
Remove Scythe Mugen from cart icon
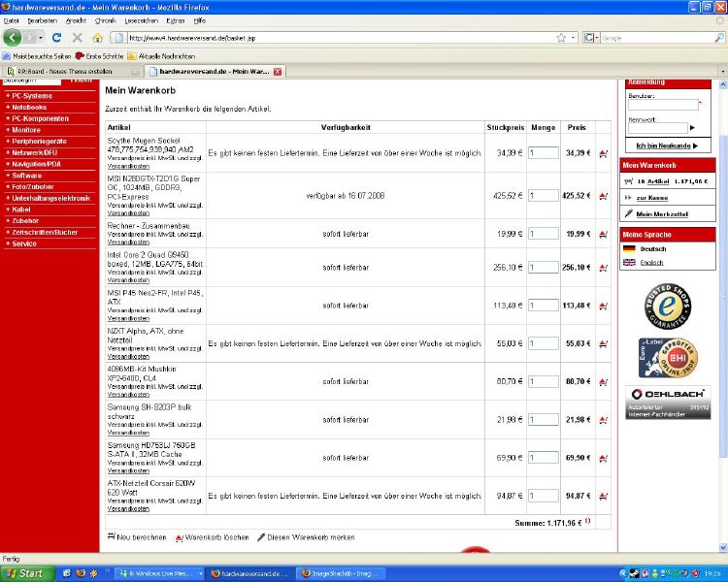click(603, 153)
